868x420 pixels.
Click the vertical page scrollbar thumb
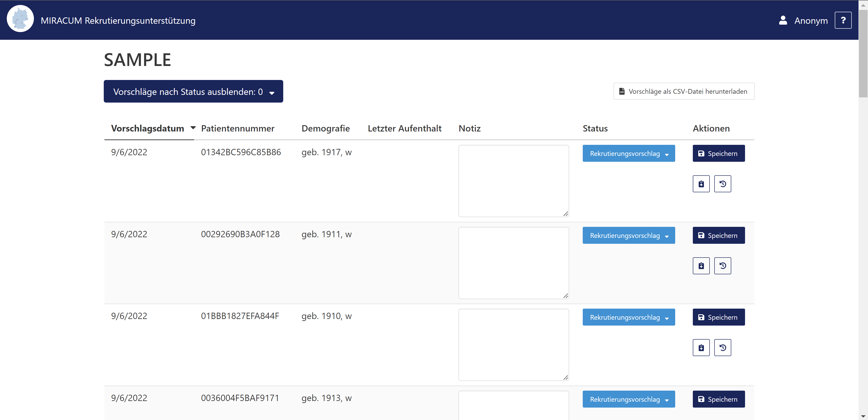[x=863, y=54]
